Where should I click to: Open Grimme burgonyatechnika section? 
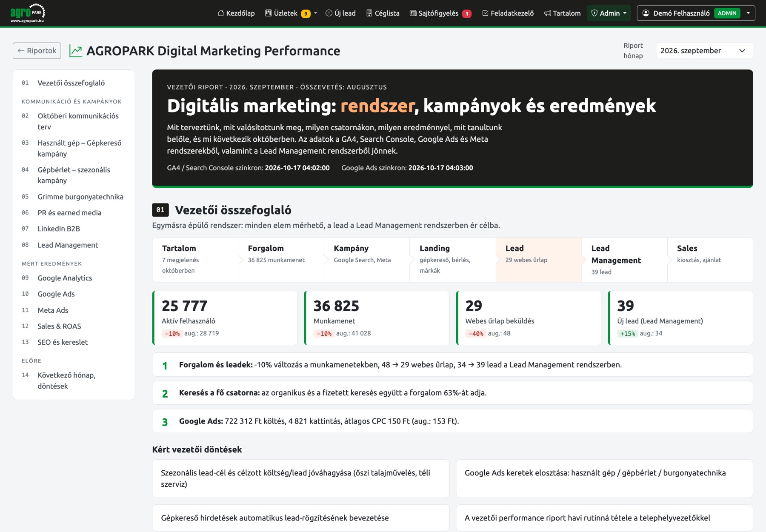[74, 197]
